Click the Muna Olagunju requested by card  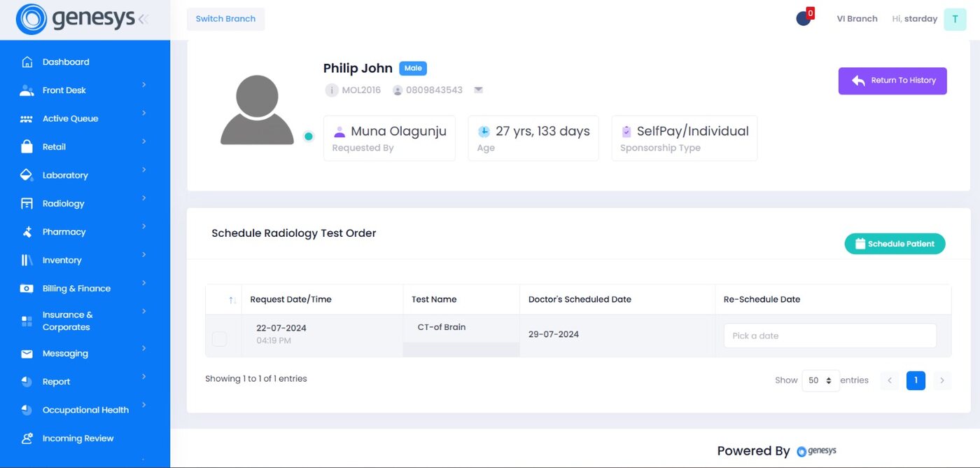[389, 138]
